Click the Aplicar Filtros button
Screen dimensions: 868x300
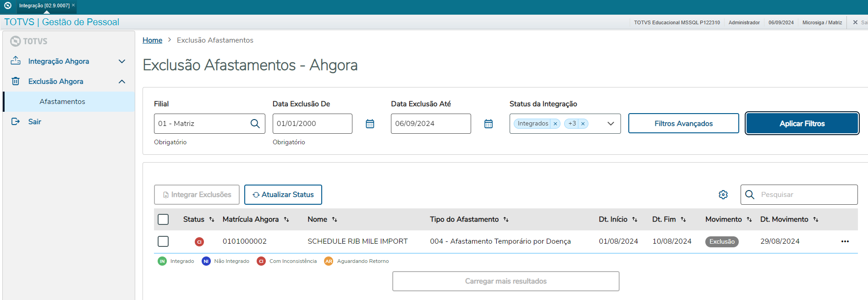click(x=802, y=124)
